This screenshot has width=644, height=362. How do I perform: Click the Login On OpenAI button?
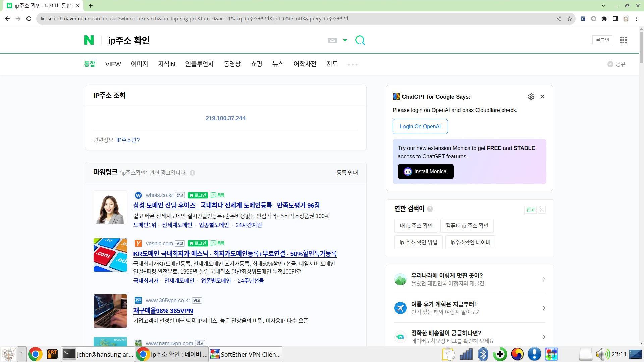point(420,126)
